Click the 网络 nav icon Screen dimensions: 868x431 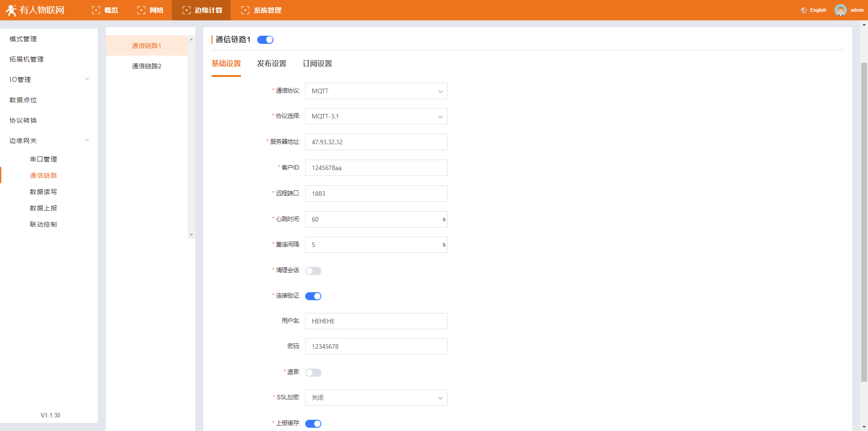click(141, 10)
